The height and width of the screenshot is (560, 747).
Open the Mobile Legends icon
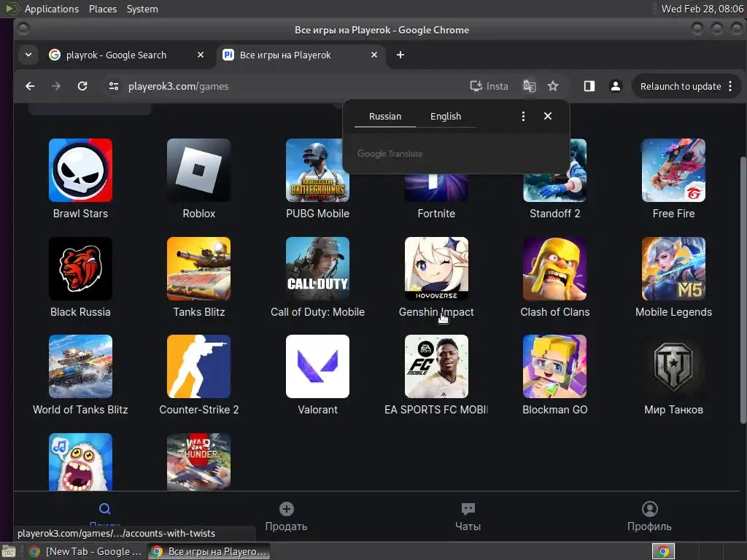tap(673, 268)
